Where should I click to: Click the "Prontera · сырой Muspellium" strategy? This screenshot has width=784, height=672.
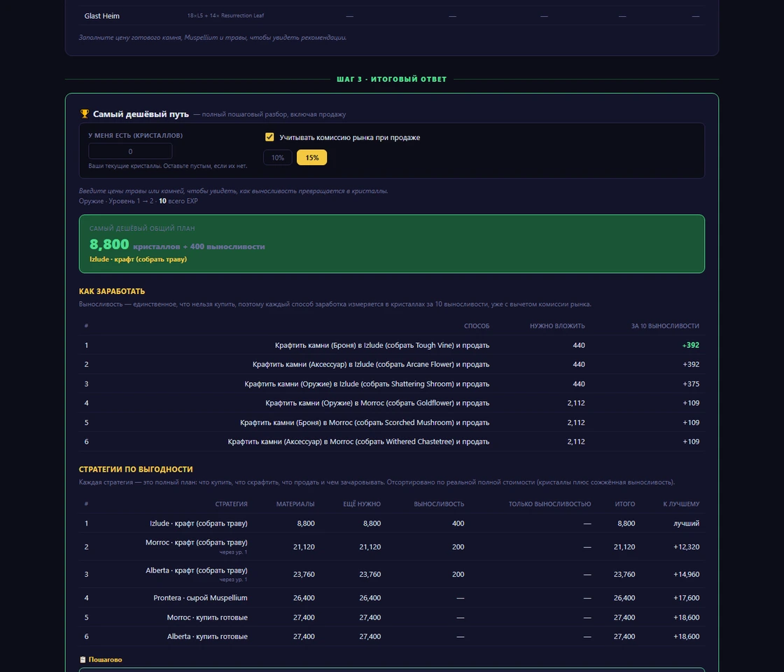tap(200, 598)
